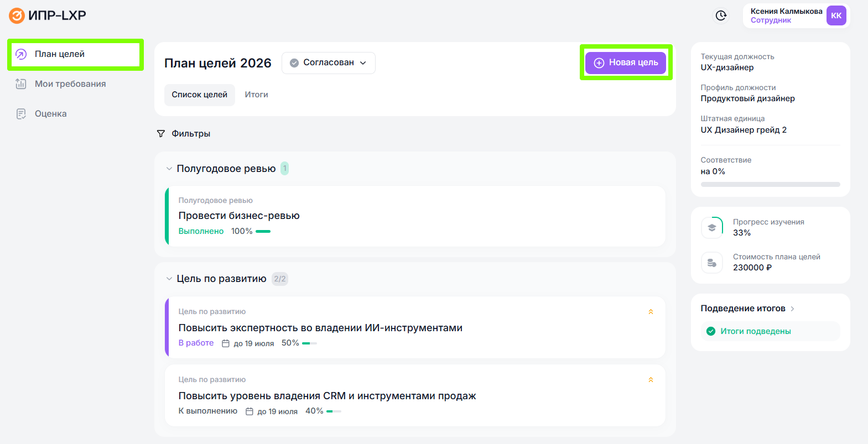Image resolution: width=868 pixels, height=444 pixels.
Task: Click priority arrows icon on CRM goal
Action: [651, 380]
